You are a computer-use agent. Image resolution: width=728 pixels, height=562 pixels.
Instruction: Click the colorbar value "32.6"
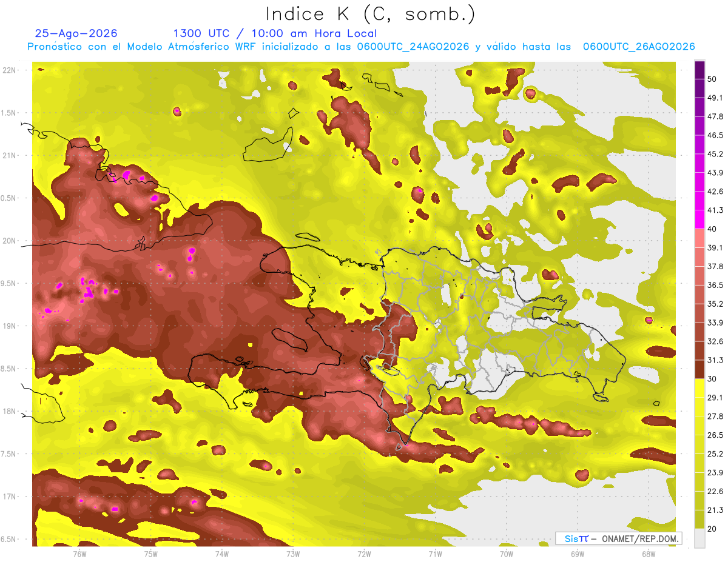tap(715, 341)
